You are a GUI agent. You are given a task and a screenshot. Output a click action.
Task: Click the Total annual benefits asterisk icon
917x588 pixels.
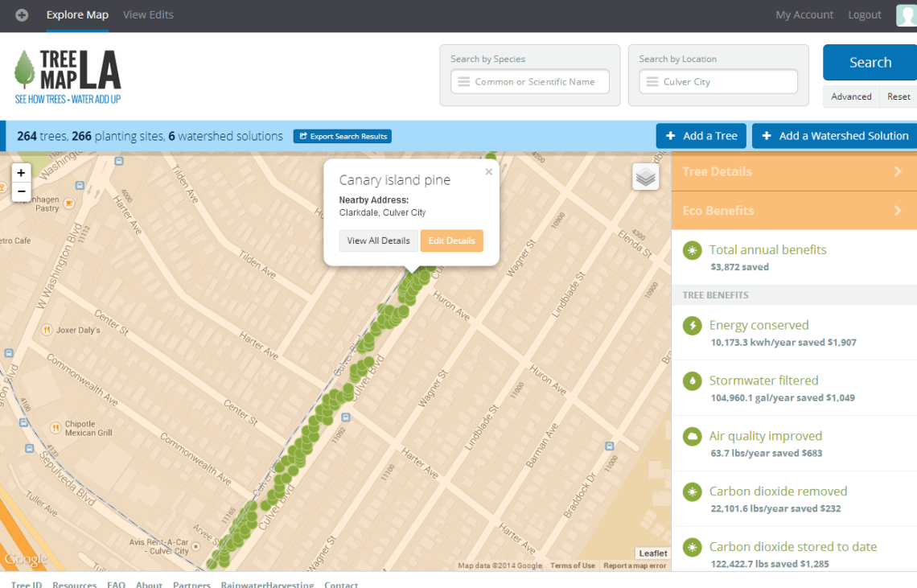(x=692, y=251)
